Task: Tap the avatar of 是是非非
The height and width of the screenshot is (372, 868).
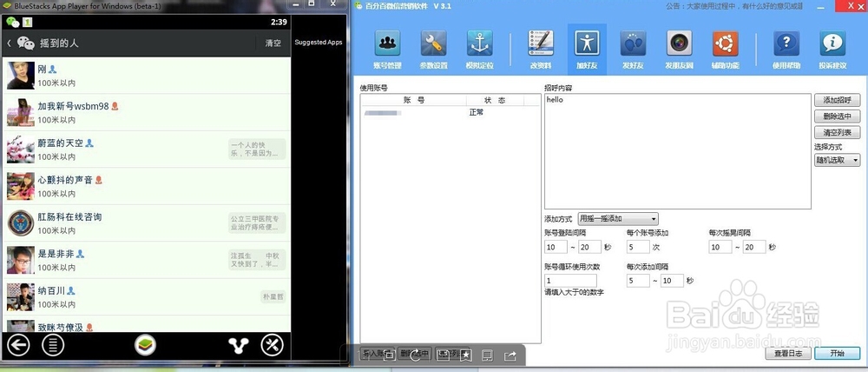Action: (21, 260)
